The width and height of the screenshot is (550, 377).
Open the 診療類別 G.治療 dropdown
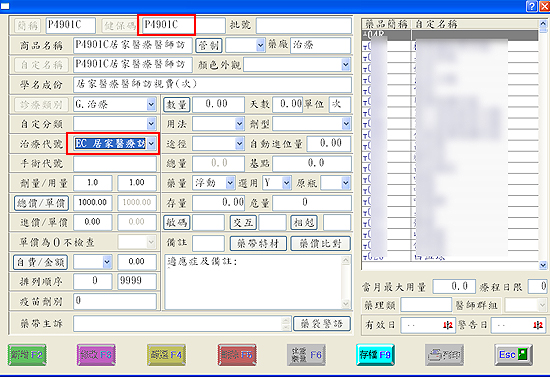coord(151,104)
